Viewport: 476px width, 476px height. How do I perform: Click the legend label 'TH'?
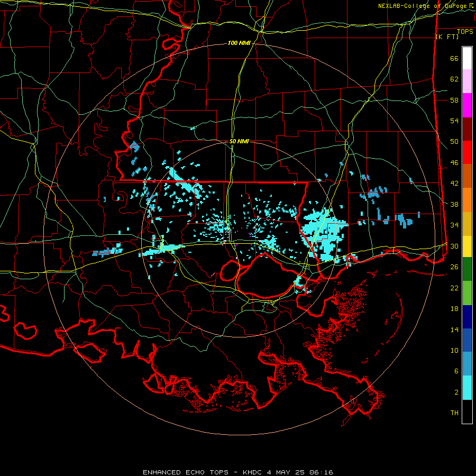tap(454, 413)
